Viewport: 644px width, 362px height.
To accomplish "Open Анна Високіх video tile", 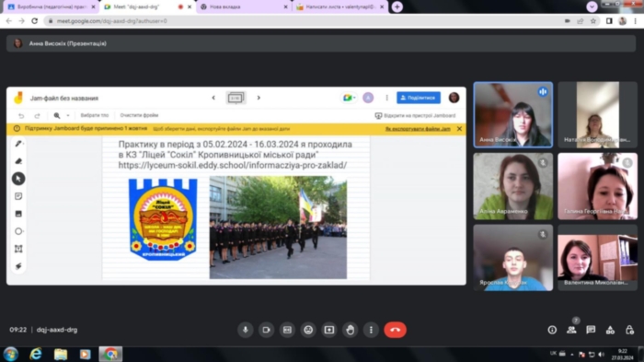I will coord(513,115).
